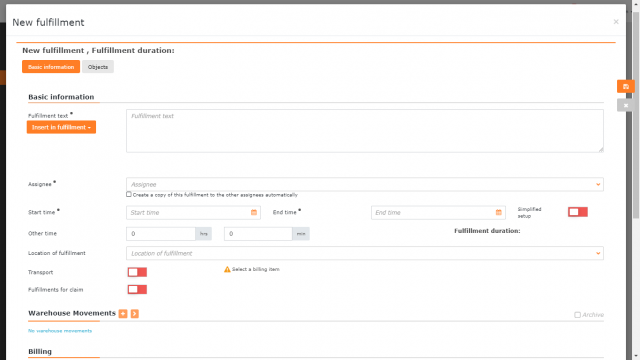Open the Start time calendar picker icon

tap(254, 212)
